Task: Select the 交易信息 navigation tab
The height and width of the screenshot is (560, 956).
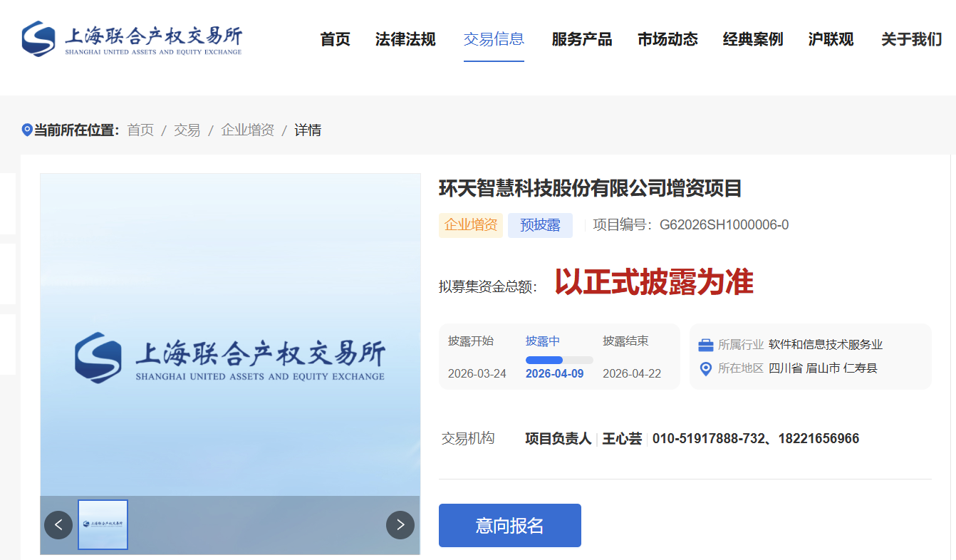Action: click(494, 39)
